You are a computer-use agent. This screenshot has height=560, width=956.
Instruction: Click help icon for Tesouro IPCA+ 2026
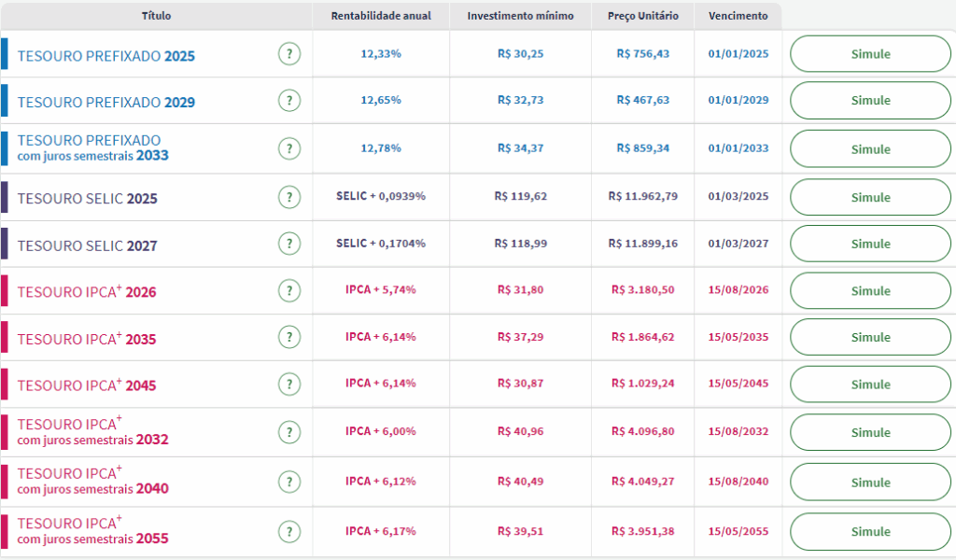(289, 290)
